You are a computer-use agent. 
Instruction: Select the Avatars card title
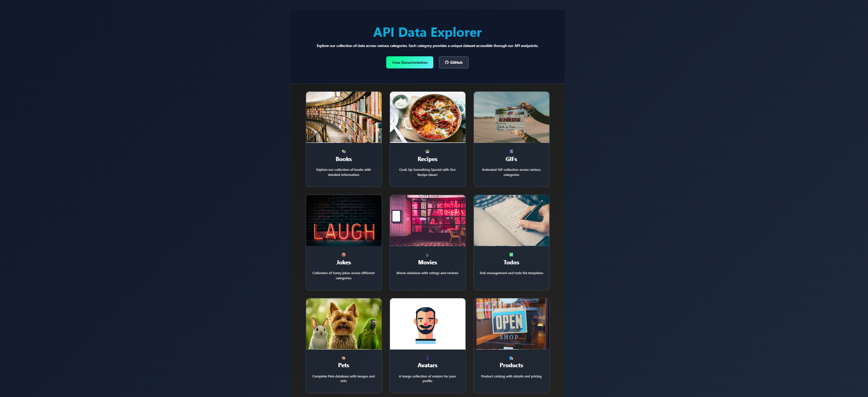point(428,365)
